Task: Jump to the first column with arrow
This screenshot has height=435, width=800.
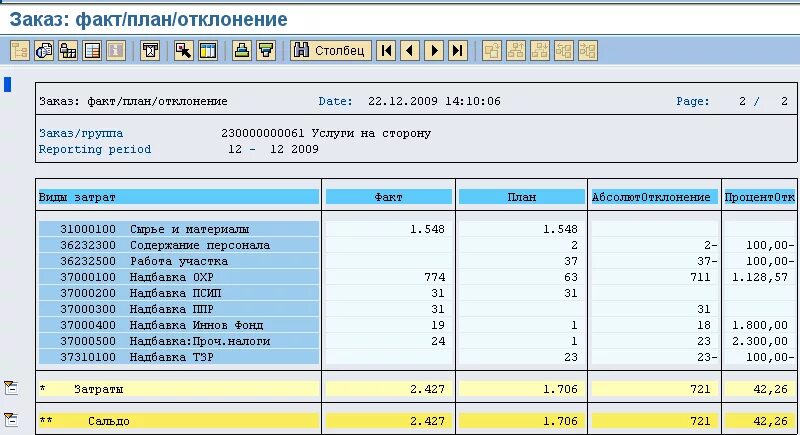Action: (x=386, y=50)
